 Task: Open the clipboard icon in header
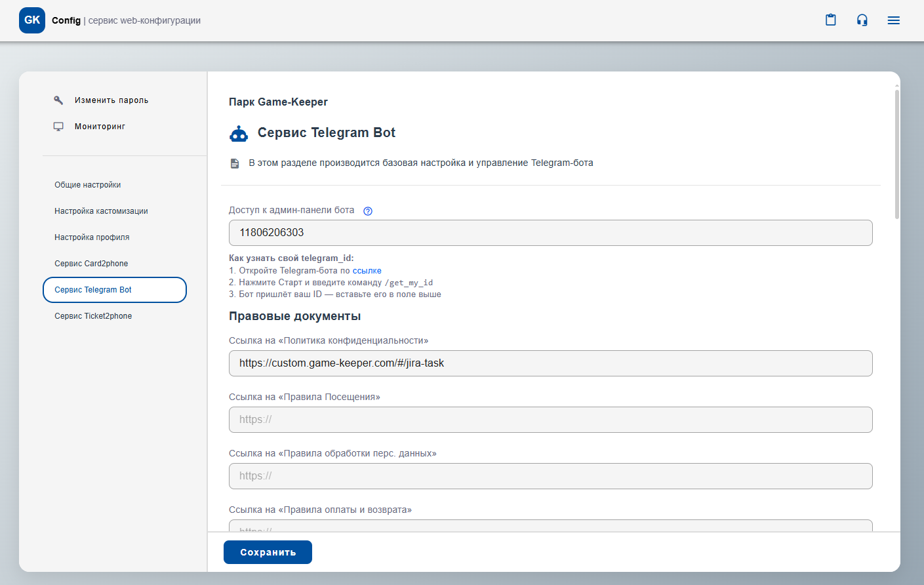point(831,20)
